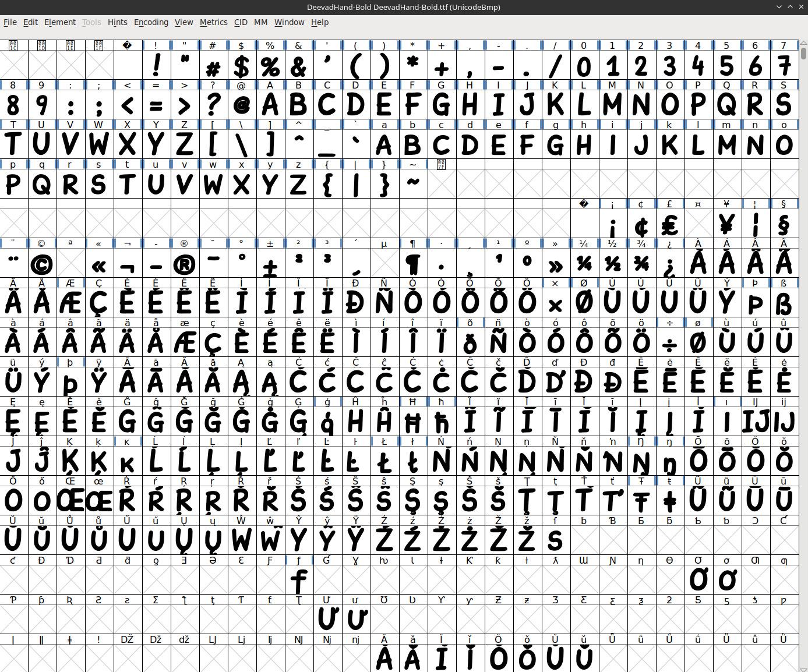Open the Window menu

coord(289,22)
